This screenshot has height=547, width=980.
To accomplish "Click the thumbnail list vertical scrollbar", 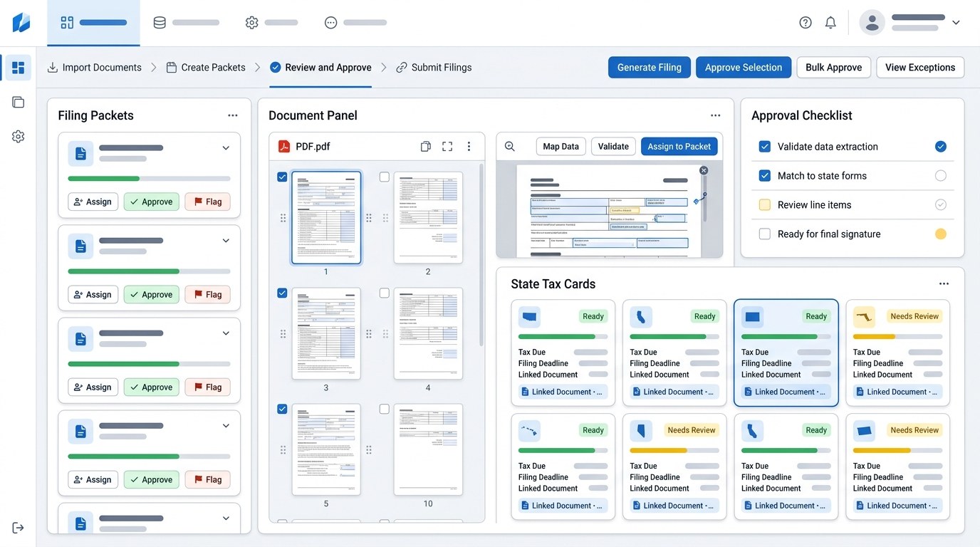I will click(481, 255).
